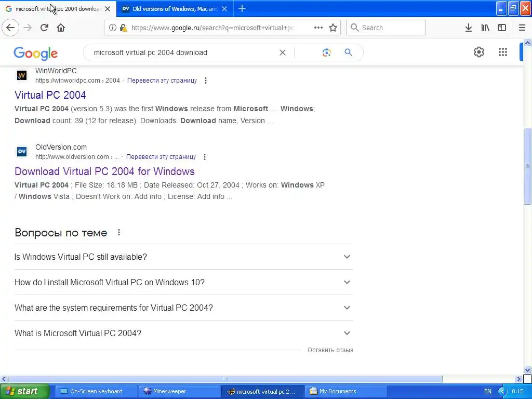
Task: Submit the Google search magnifier
Action: coord(349,52)
